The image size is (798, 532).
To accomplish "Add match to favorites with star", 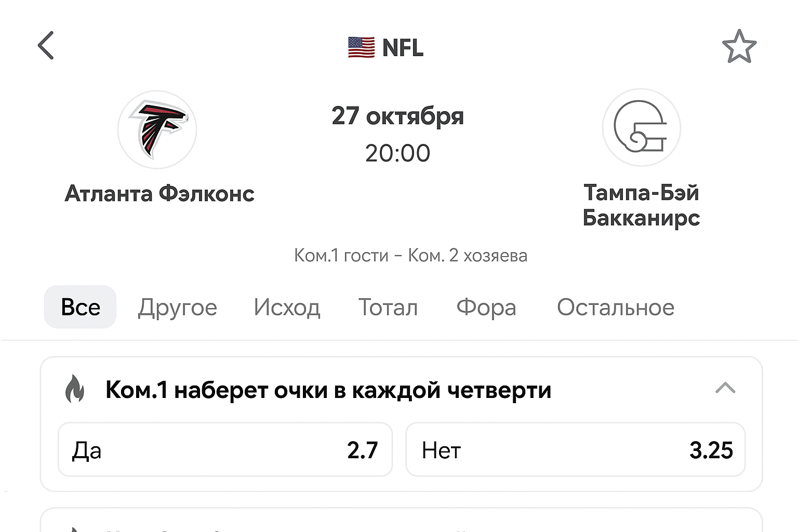I will coord(739,47).
